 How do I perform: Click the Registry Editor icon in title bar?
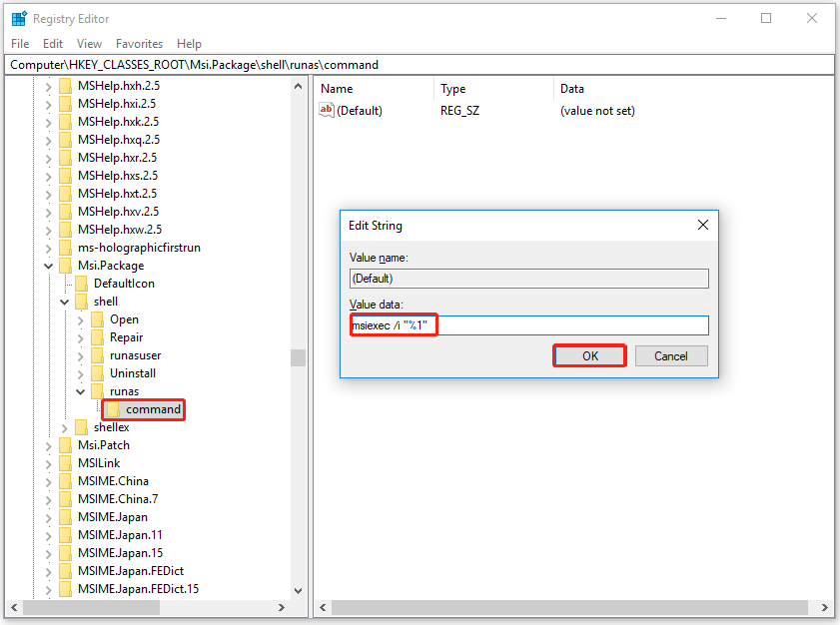tap(18, 17)
